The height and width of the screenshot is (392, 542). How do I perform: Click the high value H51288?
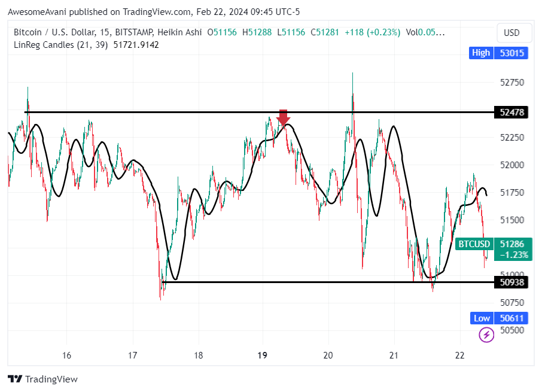pyautogui.click(x=257, y=32)
